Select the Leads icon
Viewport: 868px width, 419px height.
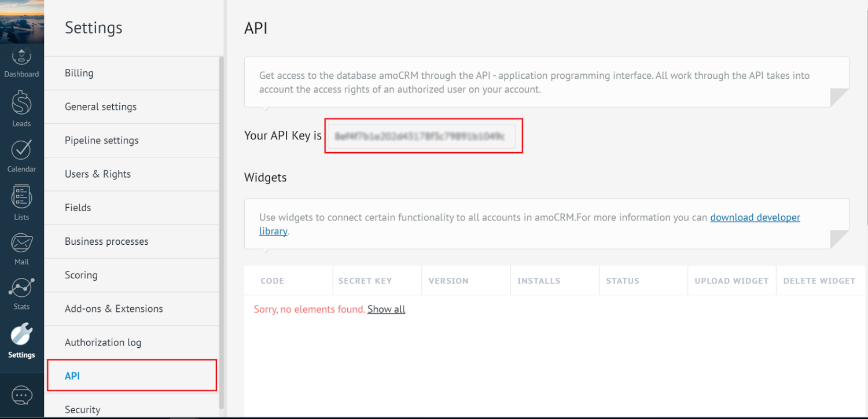pyautogui.click(x=21, y=108)
